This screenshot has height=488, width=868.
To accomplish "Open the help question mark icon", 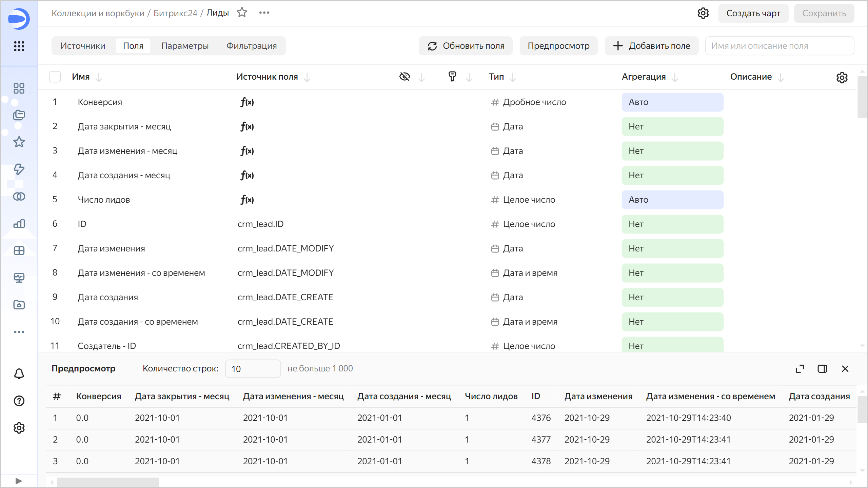I will (19, 401).
